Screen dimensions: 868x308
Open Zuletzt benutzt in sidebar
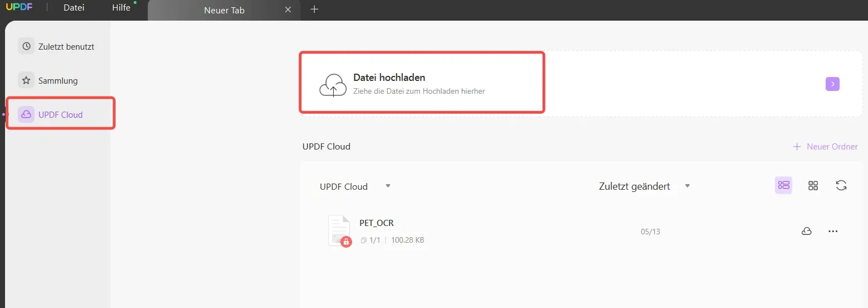pos(59,46)
